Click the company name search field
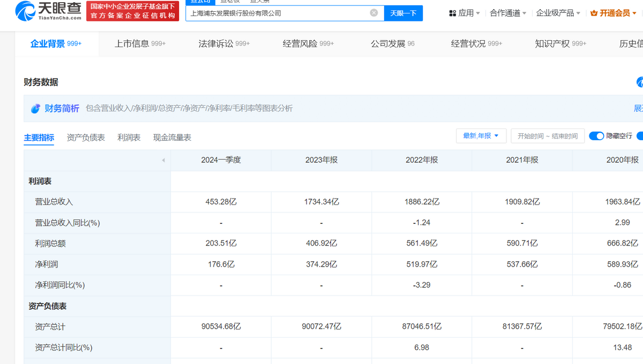The width and height of the screenshot is (643, 364). tap(278, 13)
